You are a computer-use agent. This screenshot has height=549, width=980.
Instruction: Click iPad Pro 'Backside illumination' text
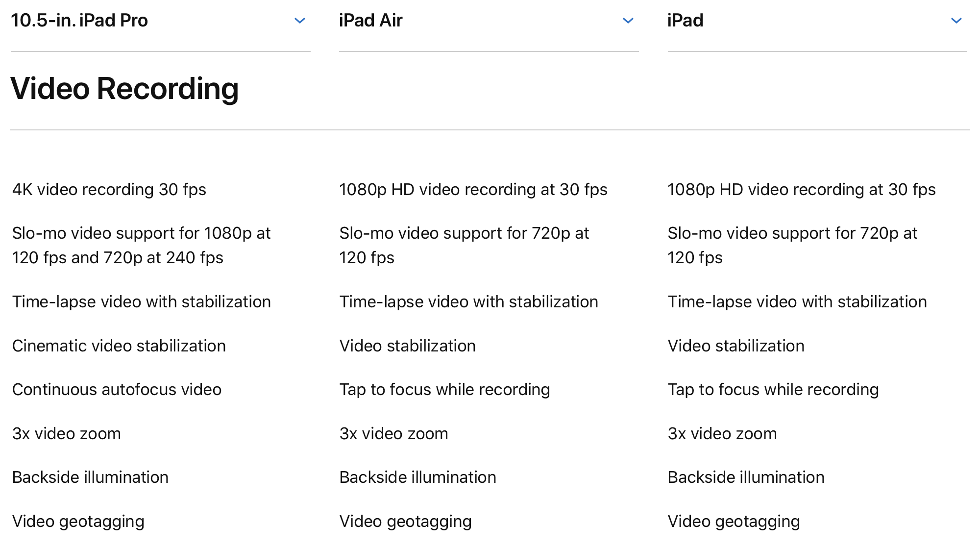90,477
